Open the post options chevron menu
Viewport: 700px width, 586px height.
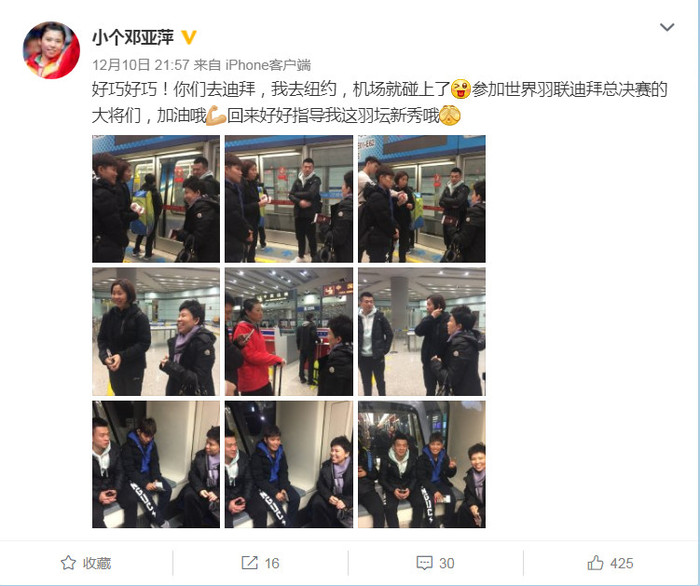tap(667, 27)
